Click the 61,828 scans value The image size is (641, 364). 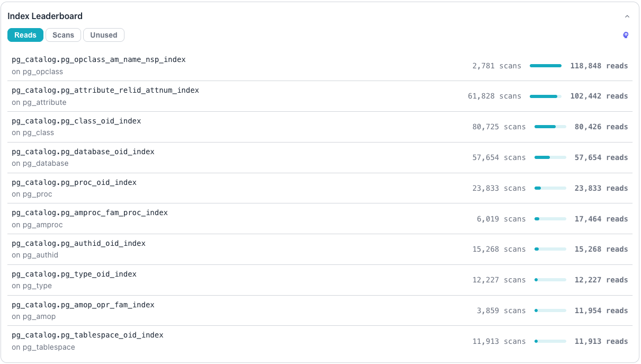click(494, 96)
